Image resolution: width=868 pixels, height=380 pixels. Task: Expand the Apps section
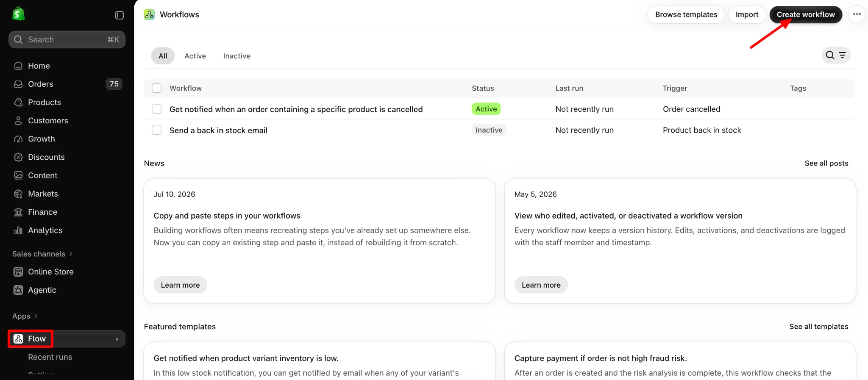pyautogui.click(x=25, y=316)
